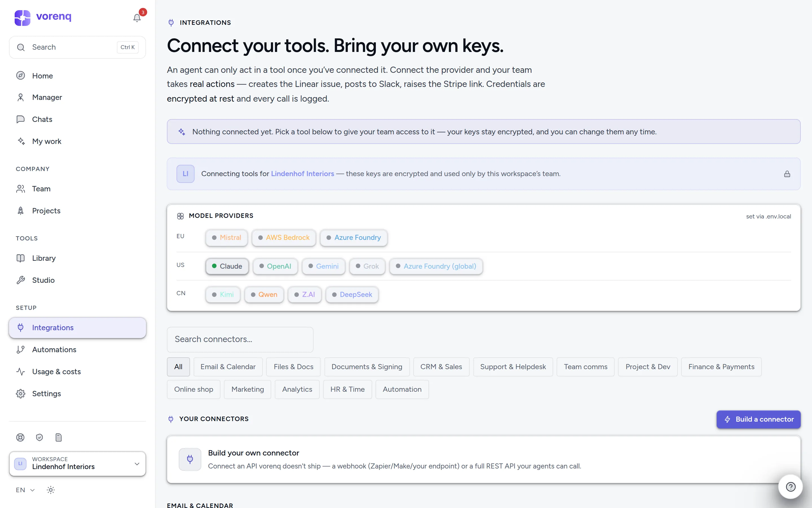
Task: Click the Studio wrench icon
Action: pyautogui.click(x=21, y=280)
